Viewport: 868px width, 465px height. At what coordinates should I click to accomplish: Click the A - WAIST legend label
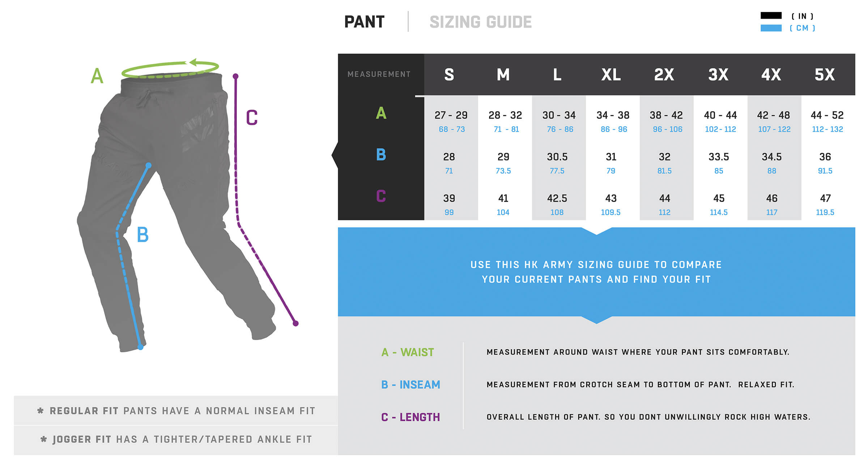point(408,352)
